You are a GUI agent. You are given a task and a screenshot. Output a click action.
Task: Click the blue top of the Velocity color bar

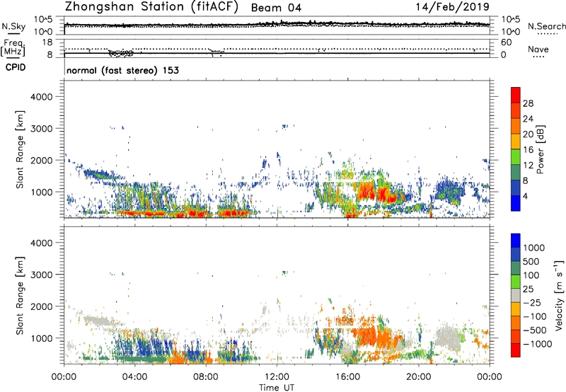pyautogui.click(x=516, y=241)
